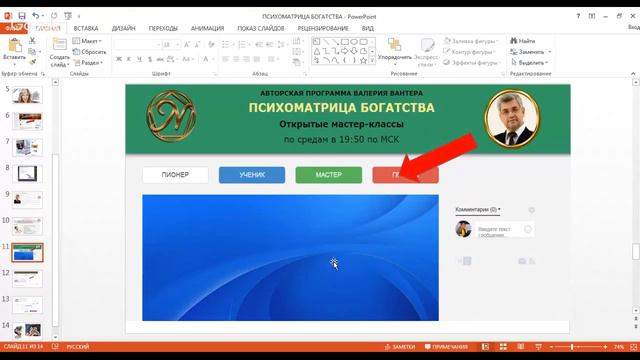
Task: Collapse the ribbon with the caret icon
Action: point(633,73)
